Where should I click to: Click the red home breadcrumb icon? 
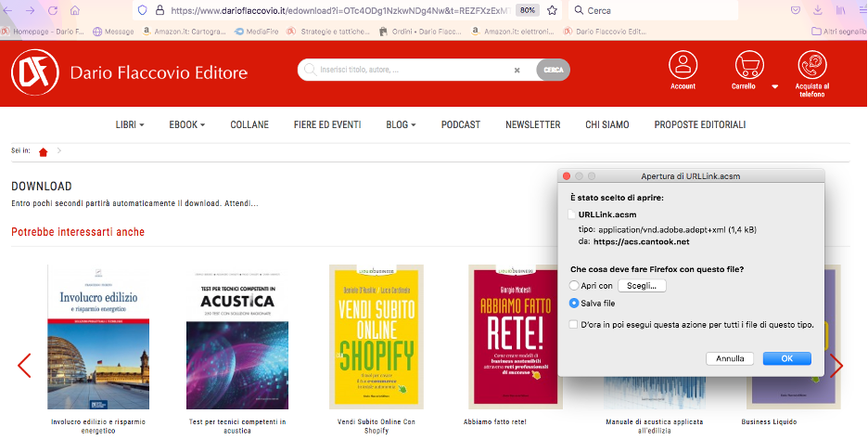point(44,152)
